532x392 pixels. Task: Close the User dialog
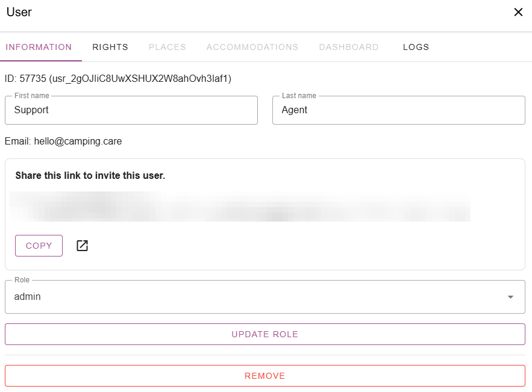coord(518,12)
